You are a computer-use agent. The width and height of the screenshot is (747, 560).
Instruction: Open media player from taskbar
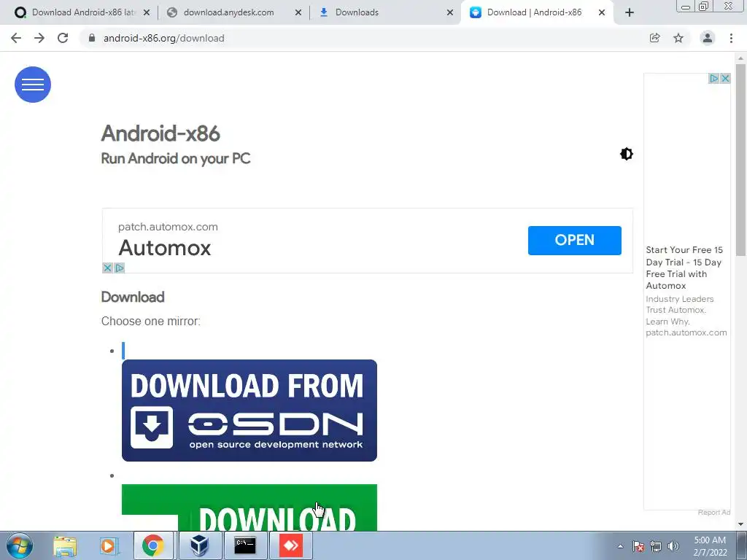click(108, 545)
